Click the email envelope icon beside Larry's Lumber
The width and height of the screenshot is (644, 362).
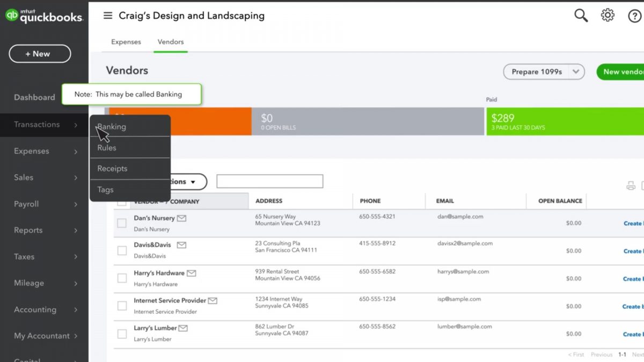183,328
